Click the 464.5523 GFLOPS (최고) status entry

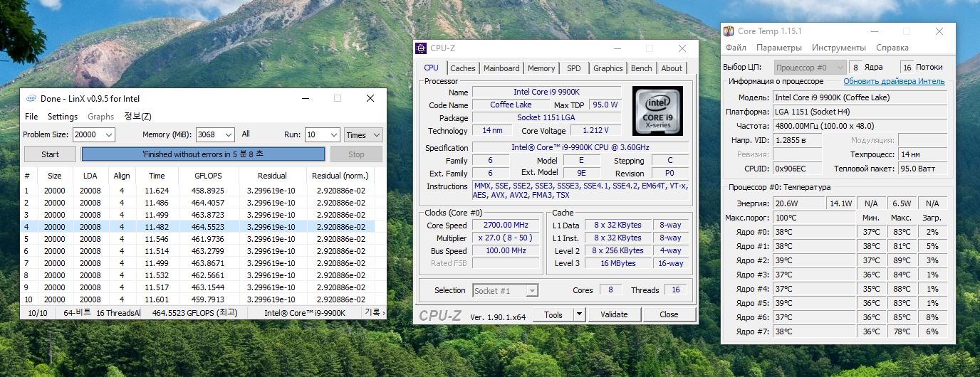point(194,313)
